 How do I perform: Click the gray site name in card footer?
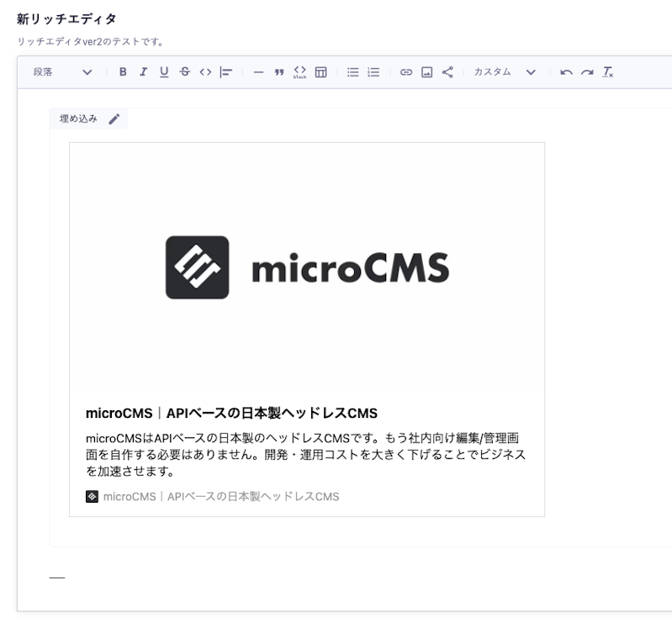pos(221,496)
